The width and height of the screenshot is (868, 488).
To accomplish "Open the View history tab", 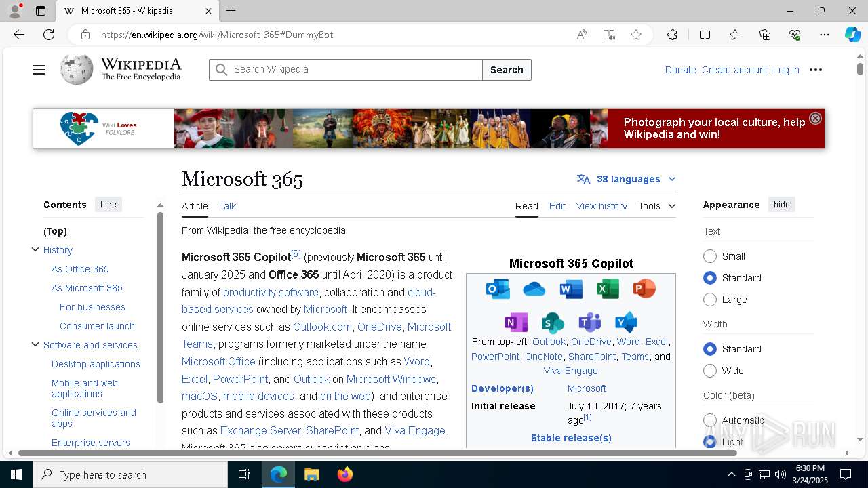I will coord(601,206).
